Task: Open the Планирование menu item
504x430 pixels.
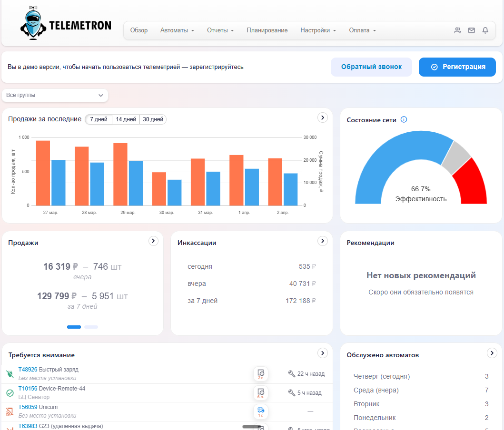Action: tap(267, 30)
